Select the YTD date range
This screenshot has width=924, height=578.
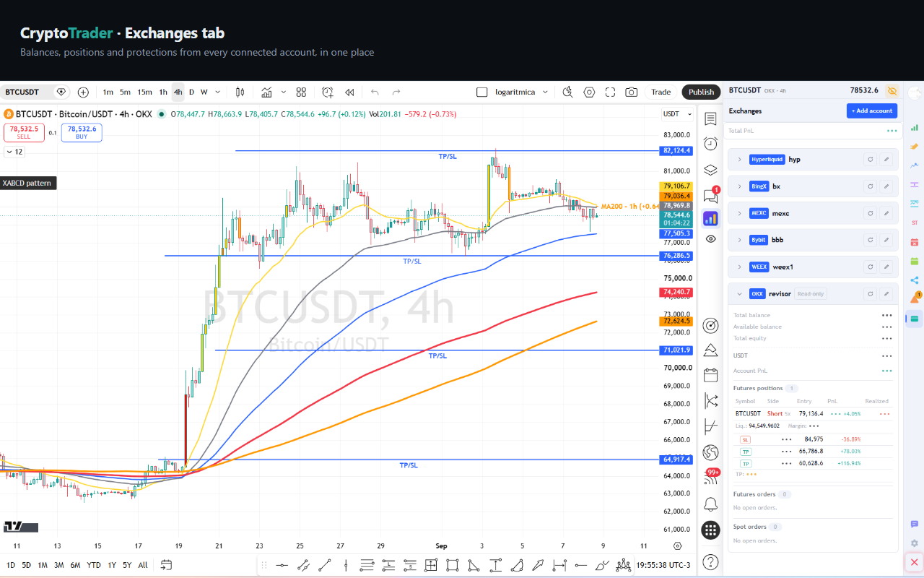coord(94,565)
